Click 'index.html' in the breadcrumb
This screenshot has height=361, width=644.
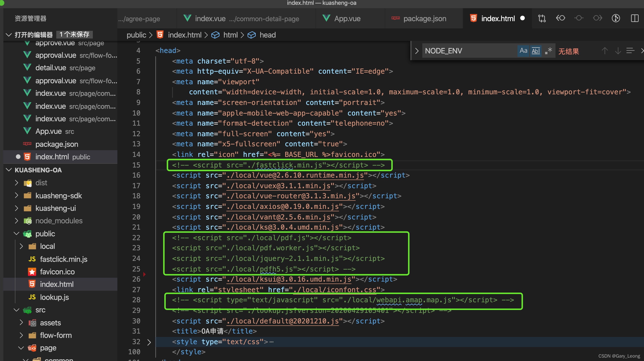point(184,35)
